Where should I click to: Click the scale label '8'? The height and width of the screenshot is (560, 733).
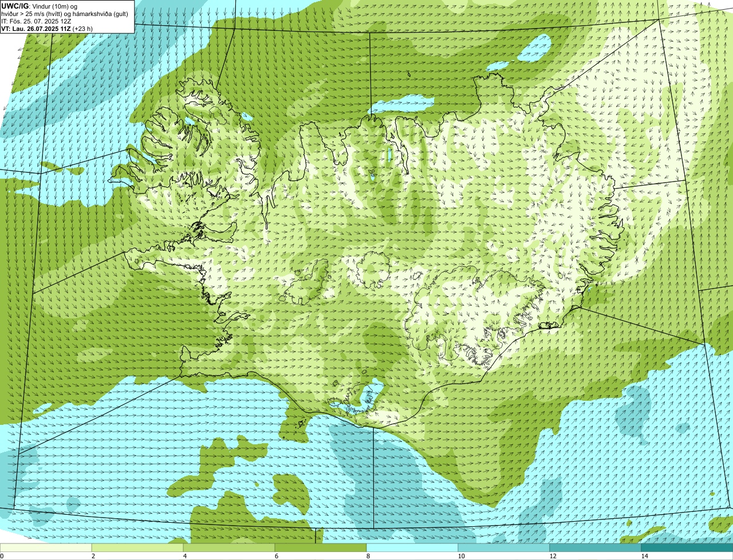click(x=368, y=556)
